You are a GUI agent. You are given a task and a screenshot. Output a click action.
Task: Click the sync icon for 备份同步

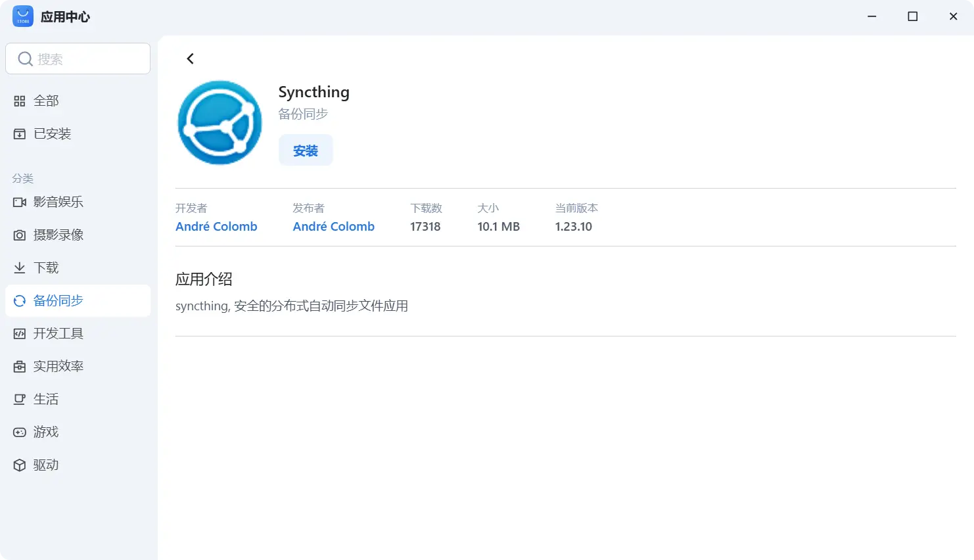(20, 301)
